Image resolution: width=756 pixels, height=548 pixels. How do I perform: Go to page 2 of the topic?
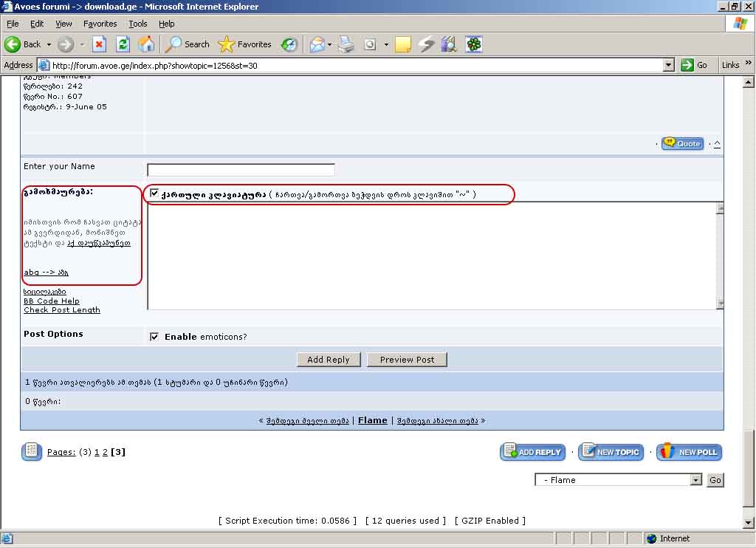[x=105, y=452]
